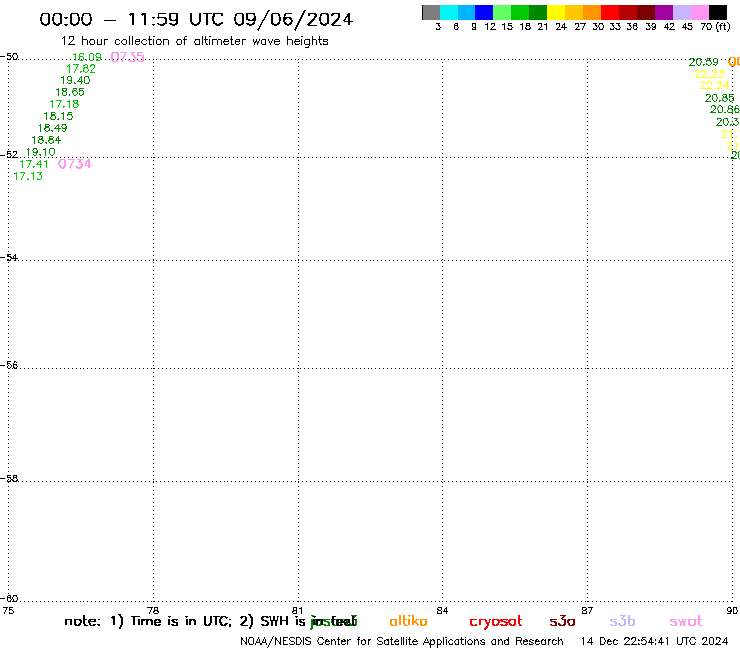
Task: Click the wave height value 17.82
Action: click(x=81, y=69)
